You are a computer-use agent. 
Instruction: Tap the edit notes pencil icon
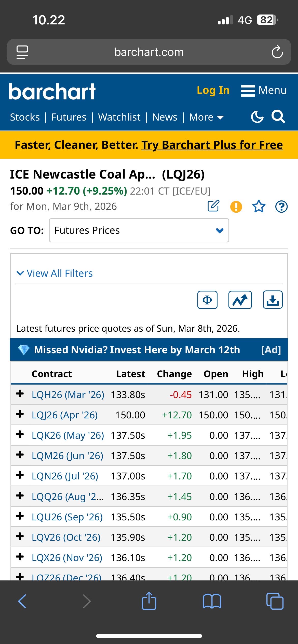click(x=213, y=206)
